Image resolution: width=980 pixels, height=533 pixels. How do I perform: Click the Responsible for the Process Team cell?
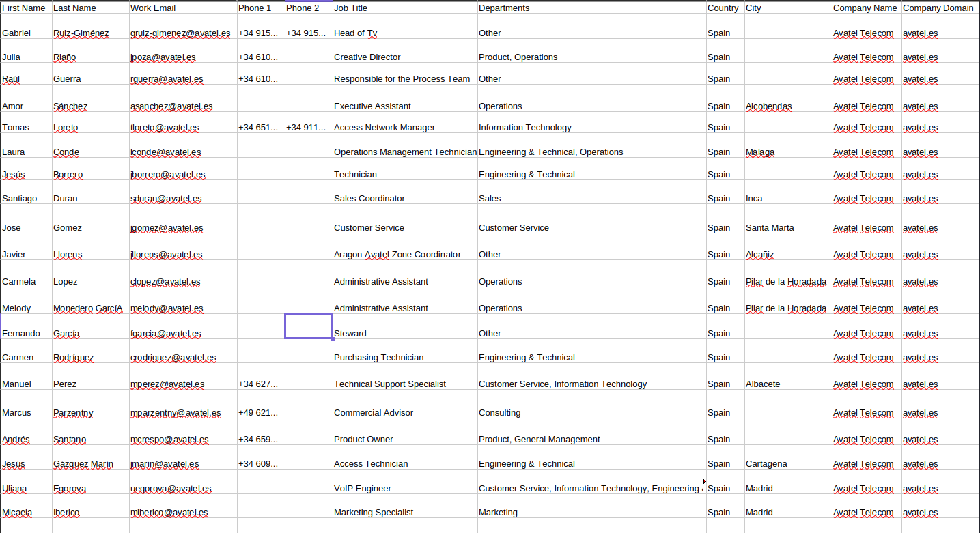click(405, 74)
